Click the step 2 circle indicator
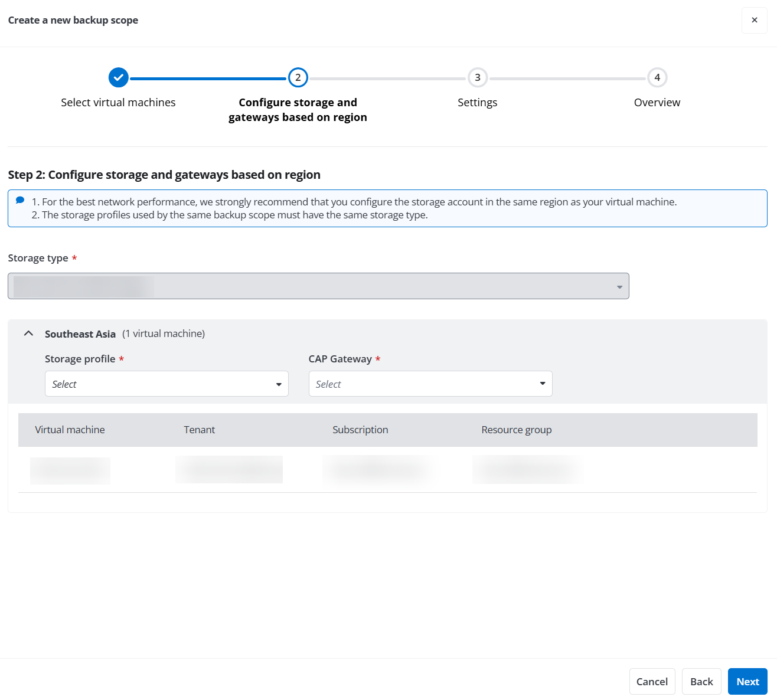 [298, 77]
